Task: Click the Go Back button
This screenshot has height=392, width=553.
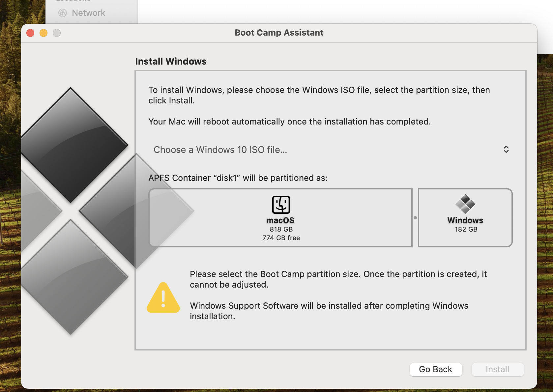Action: tap(436, 369)
